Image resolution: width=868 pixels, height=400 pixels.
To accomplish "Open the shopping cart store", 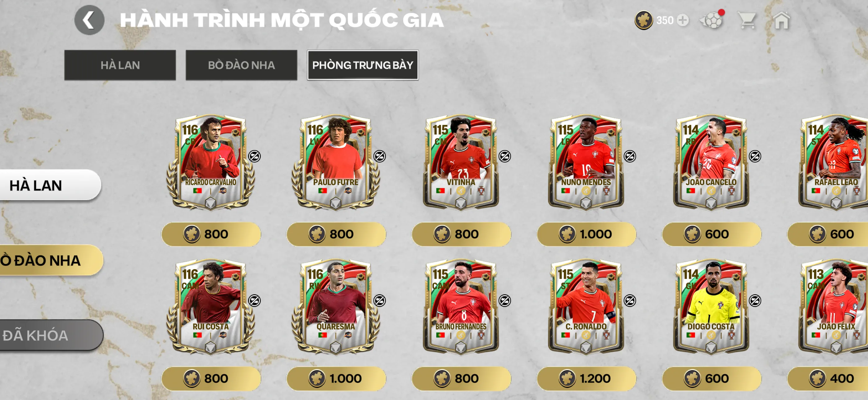I will pyautogui.click(x=747, y=21).
